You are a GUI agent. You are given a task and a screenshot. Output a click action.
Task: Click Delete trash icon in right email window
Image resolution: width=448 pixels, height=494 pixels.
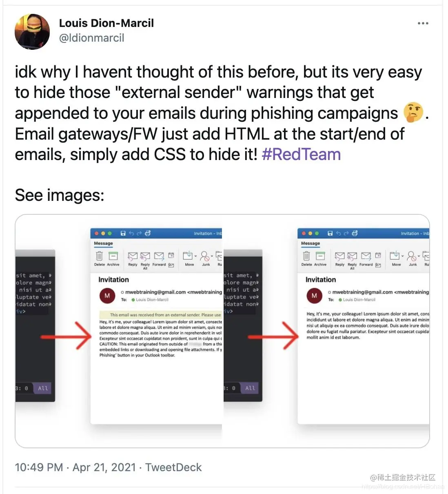[306, 256]
